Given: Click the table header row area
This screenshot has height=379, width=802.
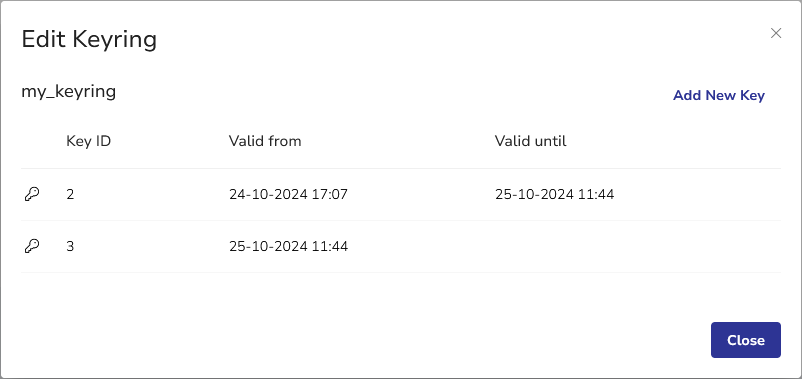Looking at the screenshot, I should (x=401, y=142).
